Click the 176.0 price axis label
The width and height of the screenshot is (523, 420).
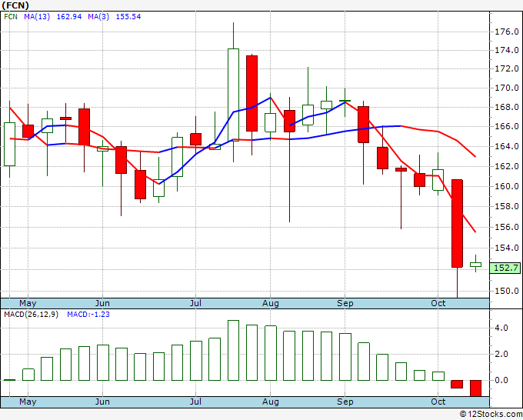click(506, 32)
